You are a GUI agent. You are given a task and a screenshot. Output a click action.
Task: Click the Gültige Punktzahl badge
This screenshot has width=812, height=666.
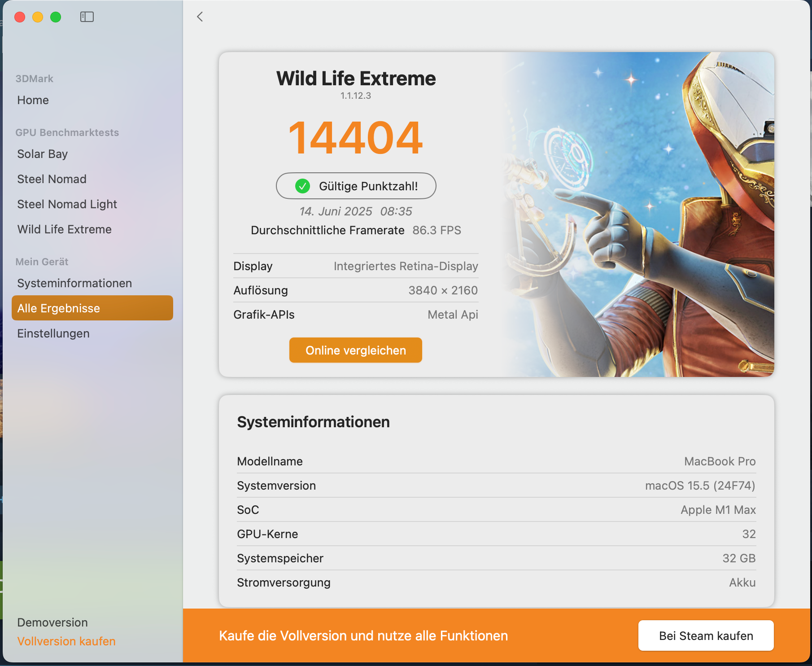(x=356, y=186)
